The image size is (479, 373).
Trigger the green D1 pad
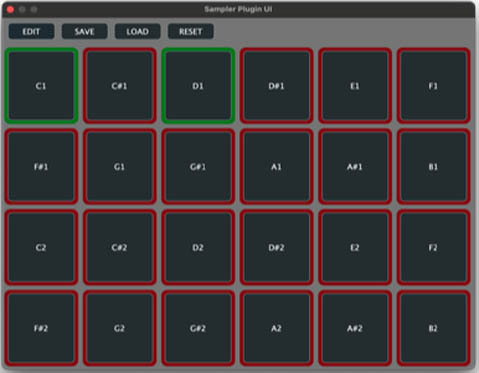[x=198, y=86]
